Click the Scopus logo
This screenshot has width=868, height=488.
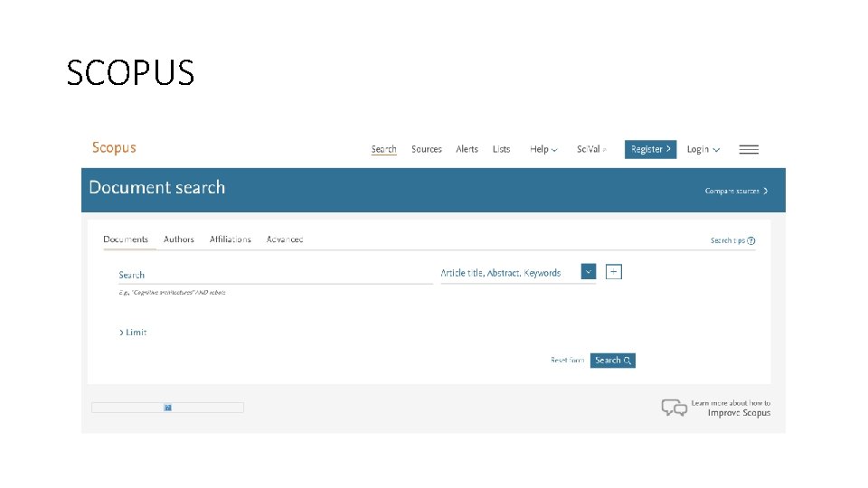114,148
